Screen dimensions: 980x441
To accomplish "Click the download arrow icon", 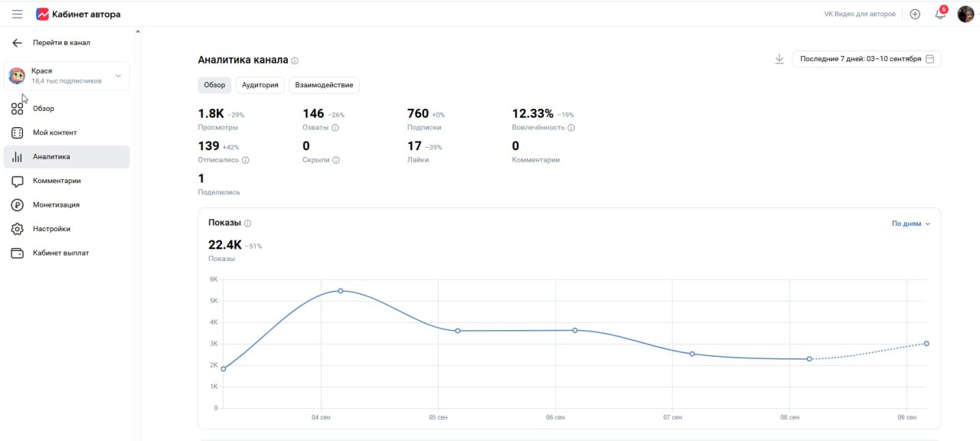I will click(779, 59).
